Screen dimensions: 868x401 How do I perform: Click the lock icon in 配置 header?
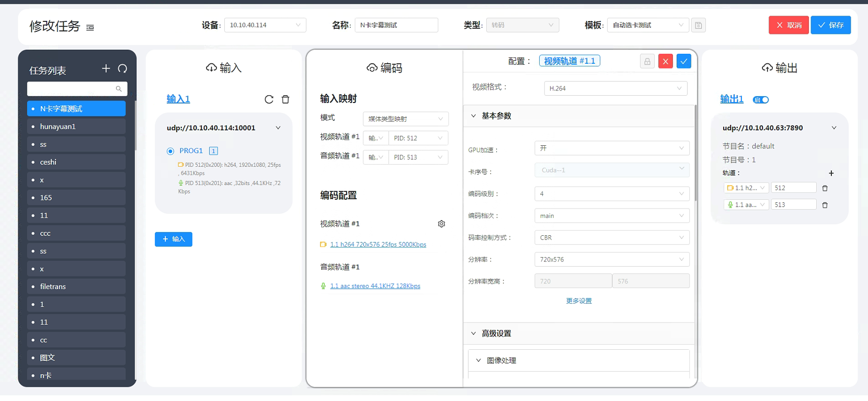click(x=647, y=62)
